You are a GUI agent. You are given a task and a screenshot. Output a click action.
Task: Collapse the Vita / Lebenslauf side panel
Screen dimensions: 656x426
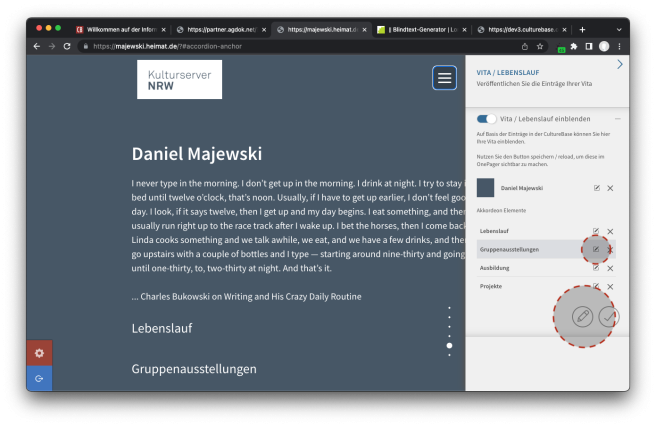620,64
